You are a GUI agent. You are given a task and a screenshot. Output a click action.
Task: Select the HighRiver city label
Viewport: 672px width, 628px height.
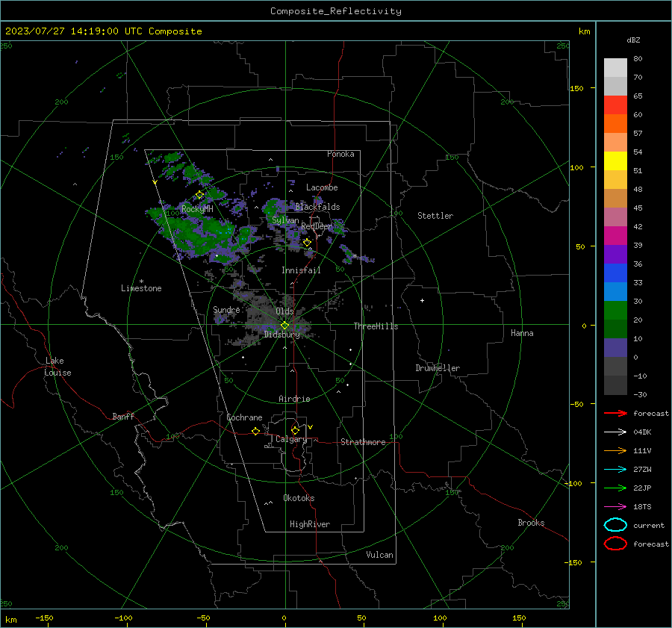click(310, 524)
